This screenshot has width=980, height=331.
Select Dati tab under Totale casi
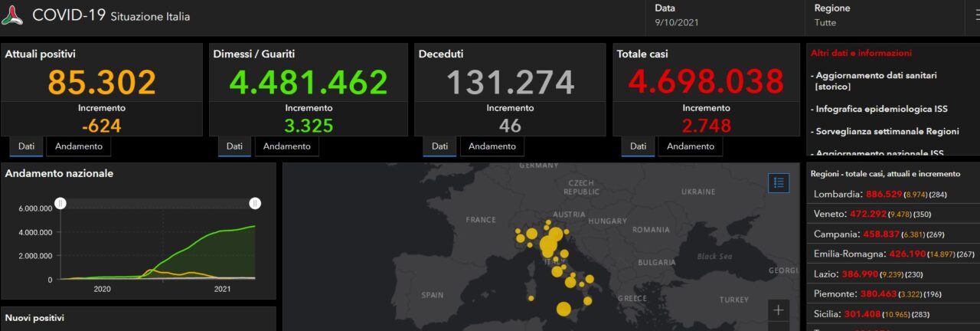638,146
